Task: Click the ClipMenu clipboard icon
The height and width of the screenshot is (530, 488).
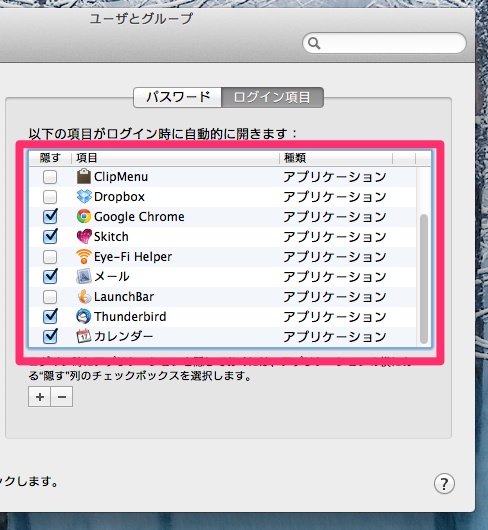Action: point(83,176)
